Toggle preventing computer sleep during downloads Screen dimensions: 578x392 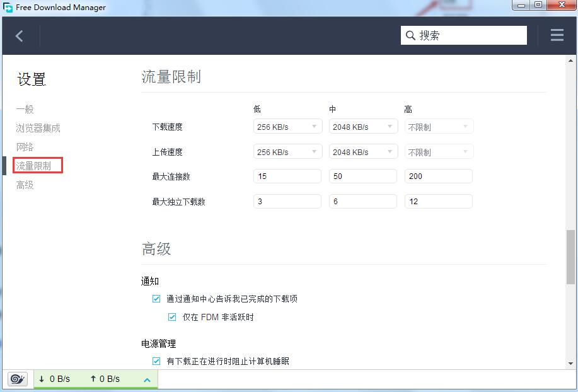click(156, 361)
